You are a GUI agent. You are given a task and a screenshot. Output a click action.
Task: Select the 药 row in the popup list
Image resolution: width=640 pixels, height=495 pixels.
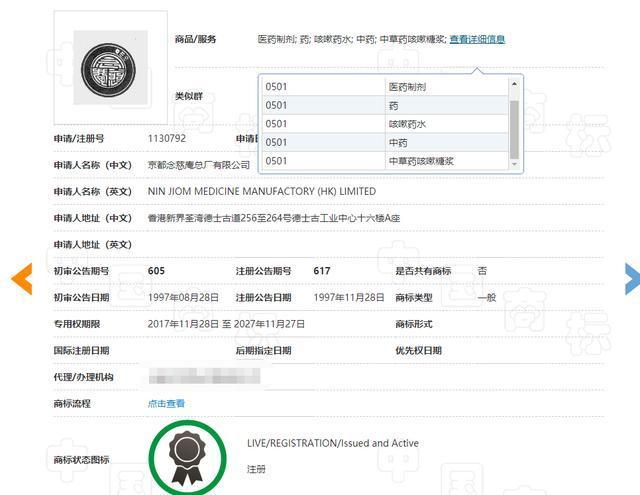pyautogui.click(x=385, y=105)
